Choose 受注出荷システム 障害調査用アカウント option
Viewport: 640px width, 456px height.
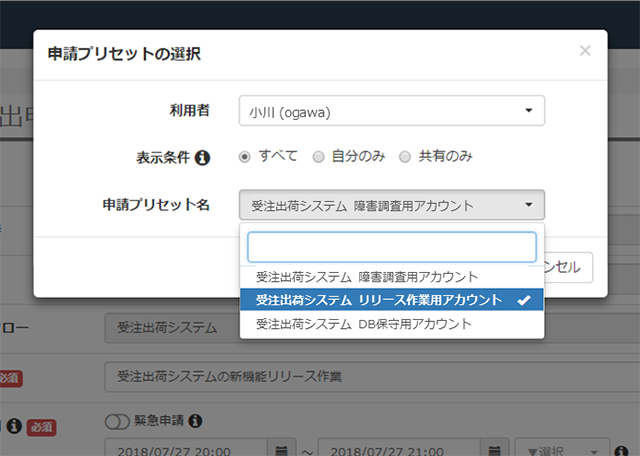pyautogui.click(x=391, y=277)
